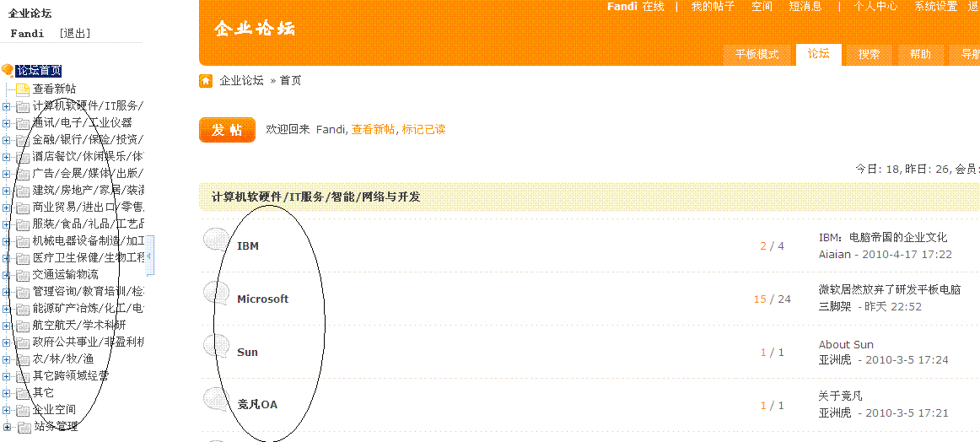Select the 论坛 tab
This screenshot has height=442, width=980.
point(819,54)
